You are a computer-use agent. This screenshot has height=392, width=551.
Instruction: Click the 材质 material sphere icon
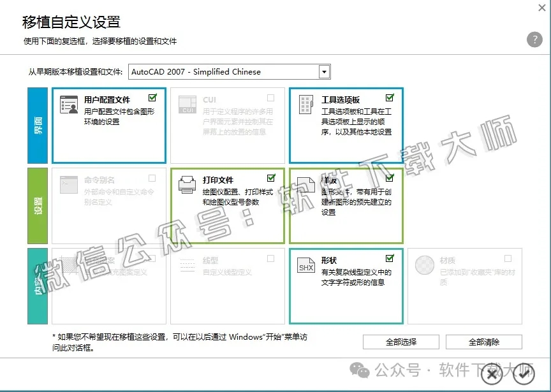pyautogui.click(x=424, y=264)
